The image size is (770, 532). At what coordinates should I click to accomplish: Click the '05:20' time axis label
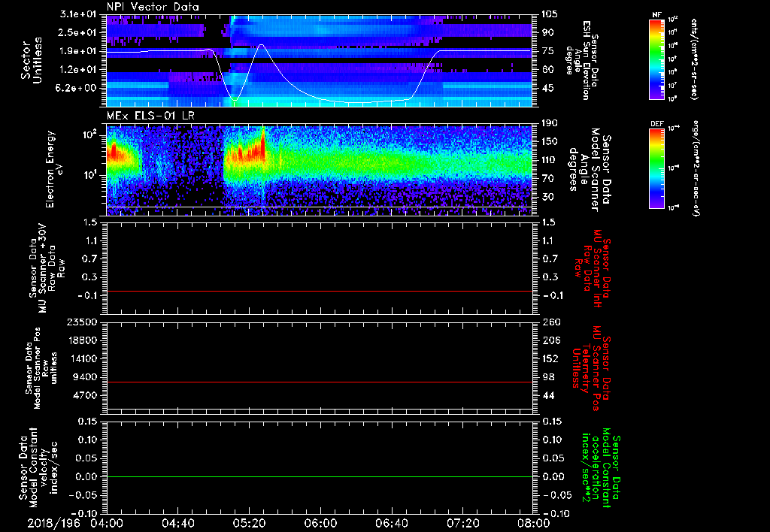click(x=249, y=523)
